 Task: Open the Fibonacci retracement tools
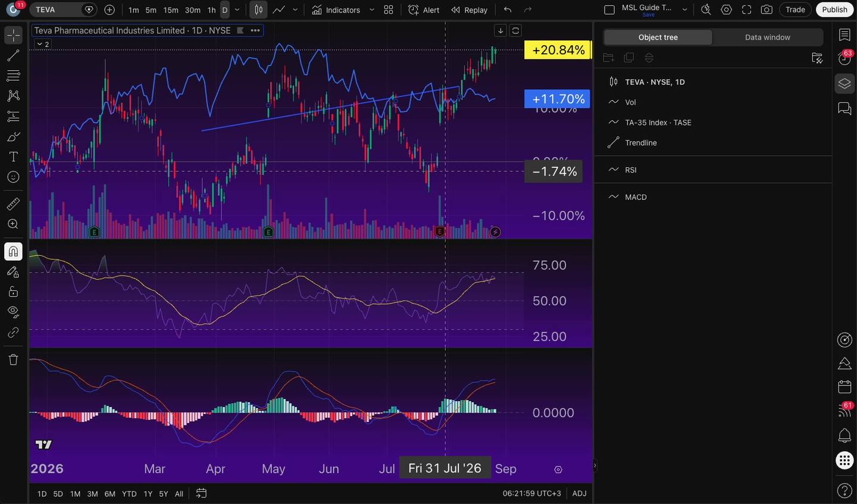[x=13, y=76]
